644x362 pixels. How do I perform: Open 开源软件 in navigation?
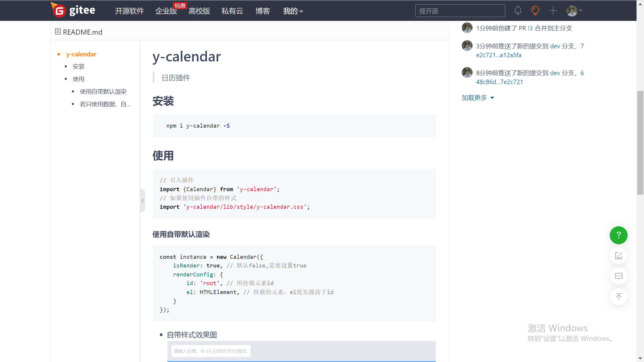pos(129,11)
